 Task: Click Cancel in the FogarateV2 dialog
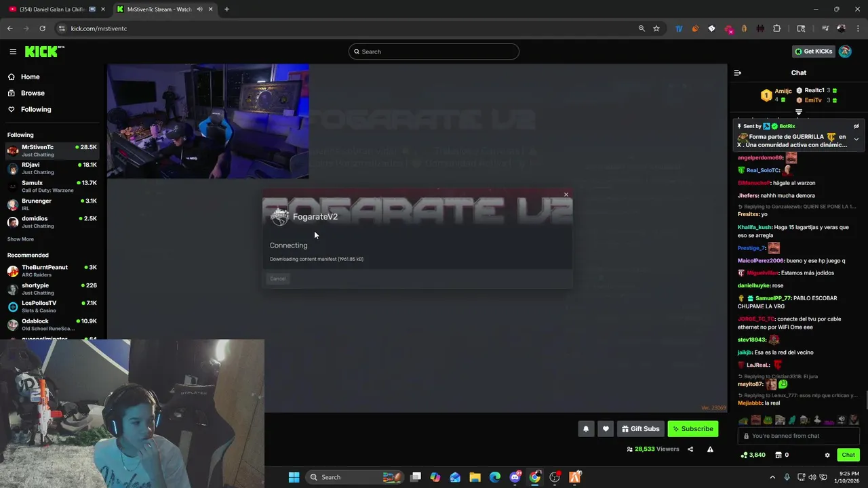point(278,279)
